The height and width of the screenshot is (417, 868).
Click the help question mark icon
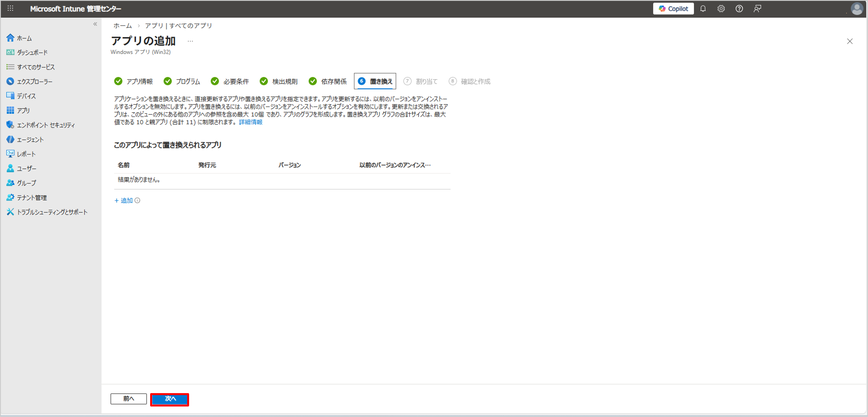pyautogui.click(x=739, y=9)
